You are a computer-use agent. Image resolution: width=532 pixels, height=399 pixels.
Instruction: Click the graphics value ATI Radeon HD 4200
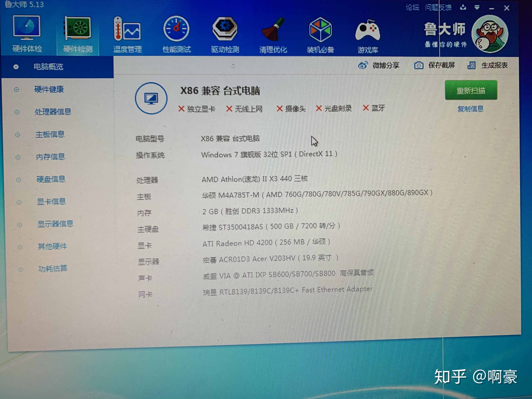click(x=266, y=243)
